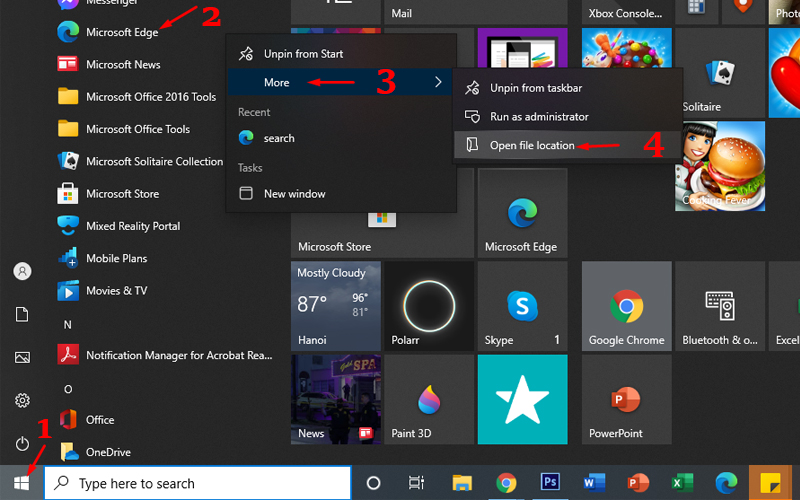
Task: Open Photoshop from the taskbar
Action: coord(550,483)
